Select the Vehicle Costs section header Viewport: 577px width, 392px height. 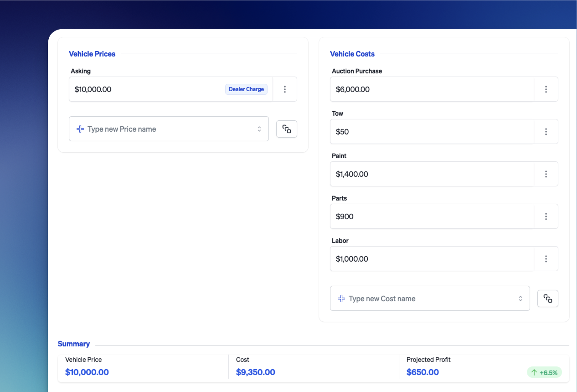pyautogui.click(x=352, y=54)
